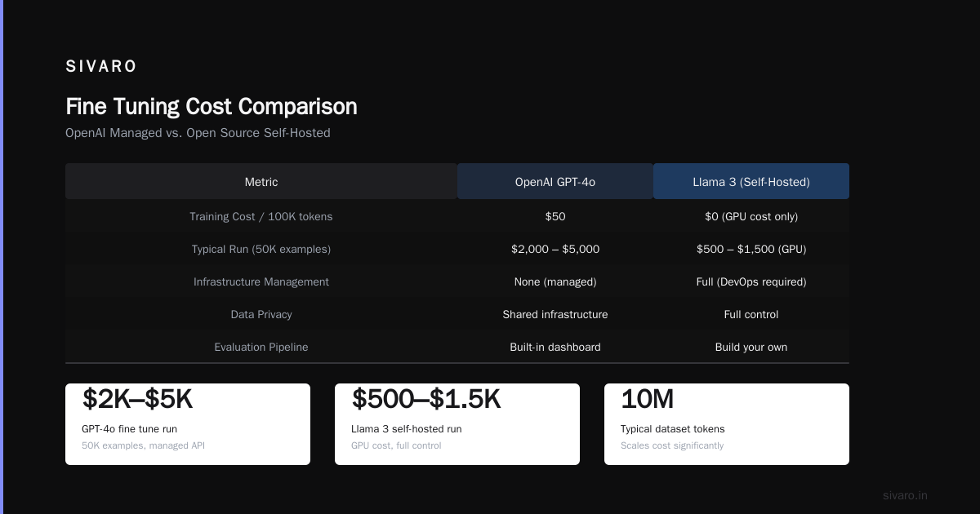
Task: Click the Training Cost / 100K tokens row label
Action: (261, 216)
